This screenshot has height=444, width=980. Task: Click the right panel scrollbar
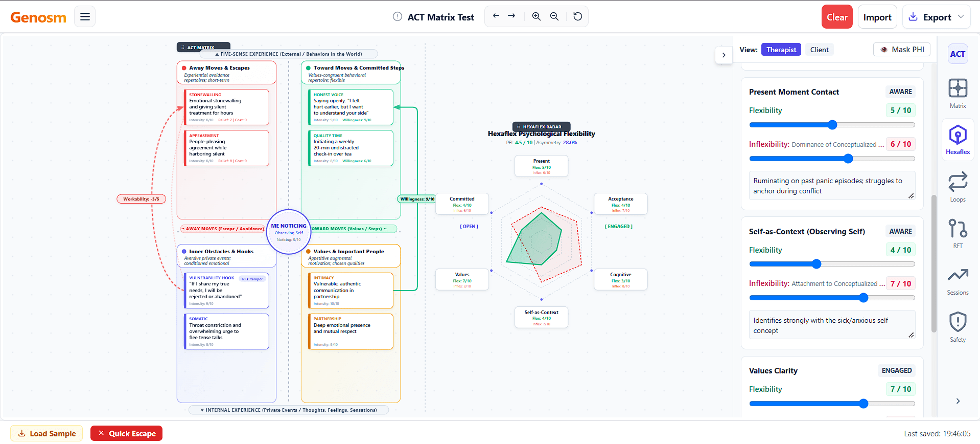pos(934,263)
